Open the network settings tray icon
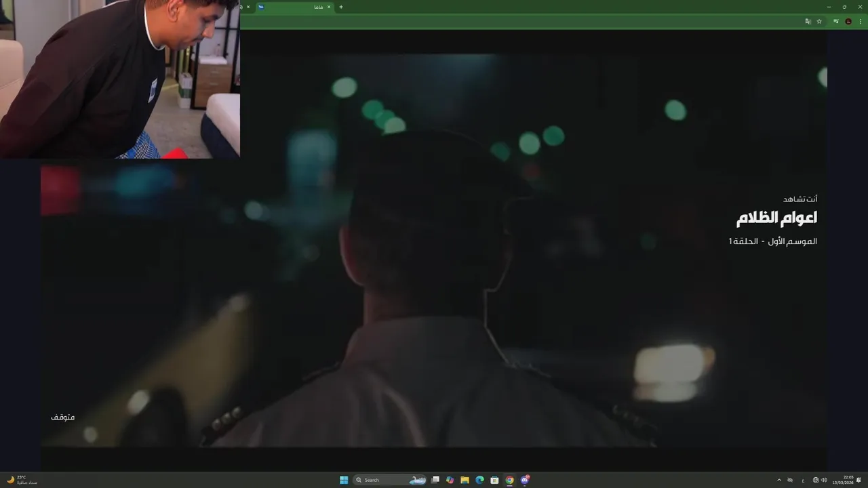This screenshot has width=868, height=488. pyautogui.click(x=816, y=480)
